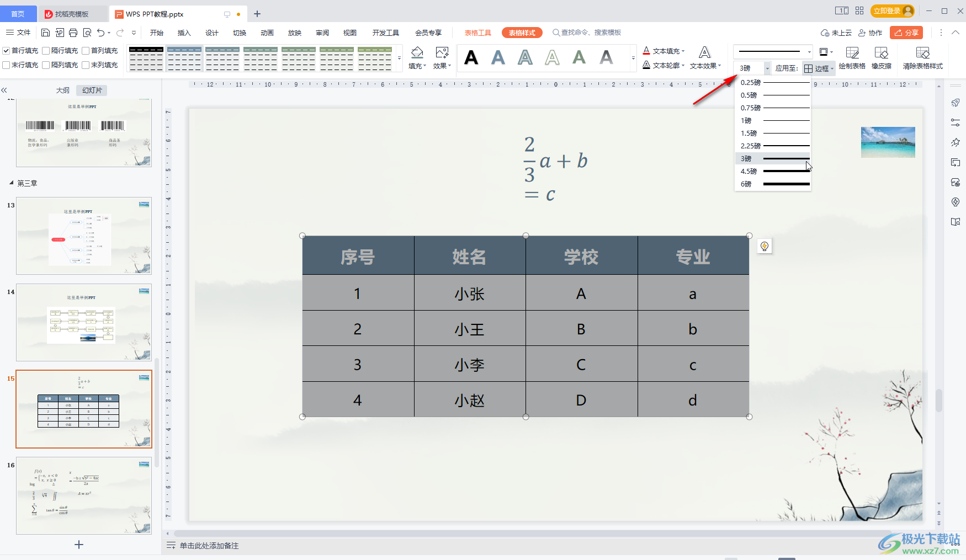
Task: Collapse the 第三章 section
Action: tap(12, 183)
